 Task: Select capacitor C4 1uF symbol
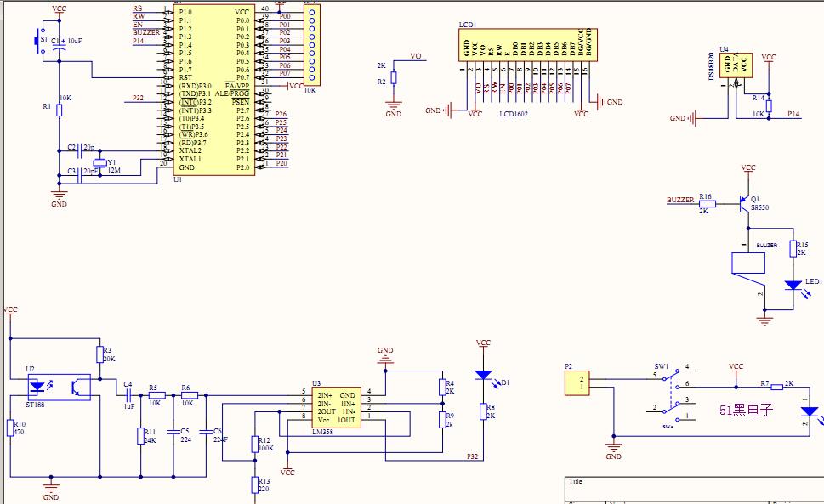[128, 395]
